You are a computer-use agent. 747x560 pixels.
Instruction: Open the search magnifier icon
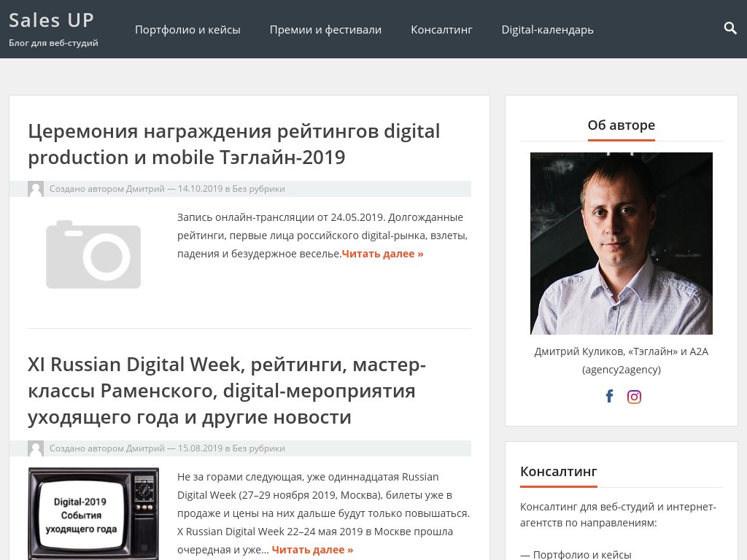tap(729, 28)
